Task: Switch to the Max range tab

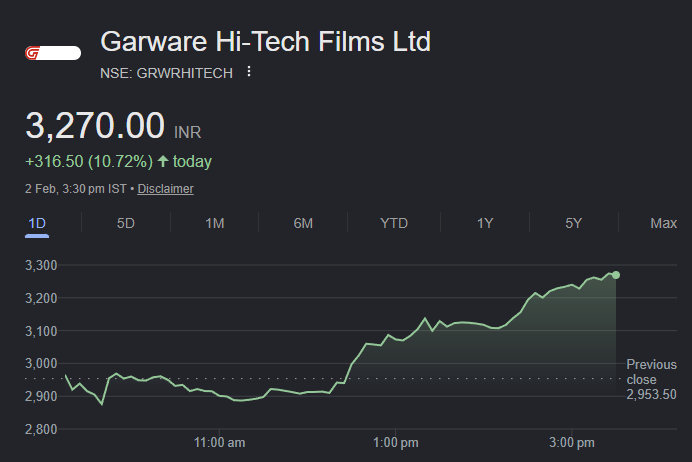Action: click(x=663, y=223)
